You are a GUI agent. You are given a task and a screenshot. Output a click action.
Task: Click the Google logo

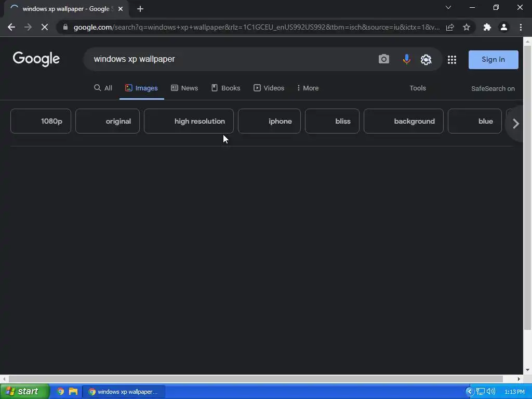pyautogui.click(x=36, y=59)
